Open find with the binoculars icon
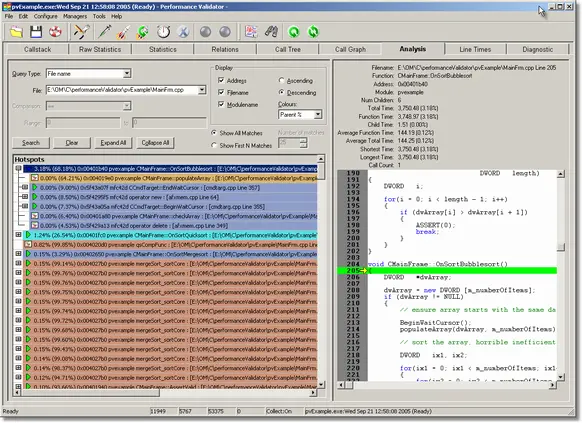The width and height of the screenshot is (582, 423). (x=271, y=32)
